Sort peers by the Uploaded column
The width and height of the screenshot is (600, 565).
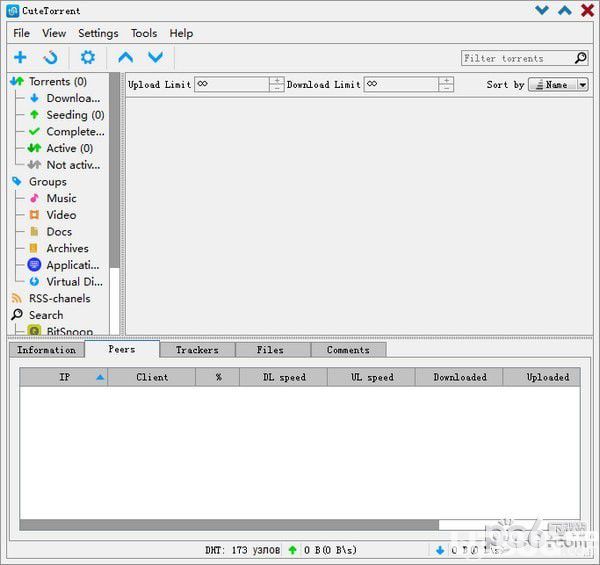click(542, 377)
